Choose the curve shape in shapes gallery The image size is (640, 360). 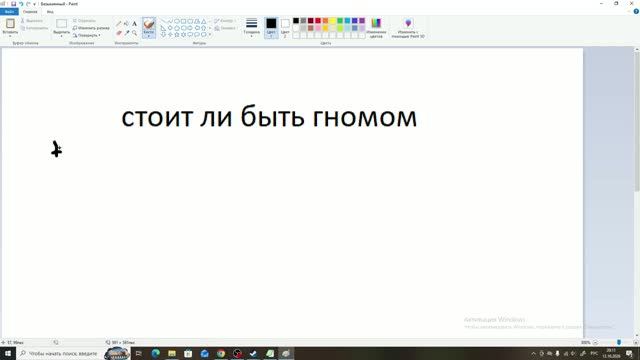(170, 21)
